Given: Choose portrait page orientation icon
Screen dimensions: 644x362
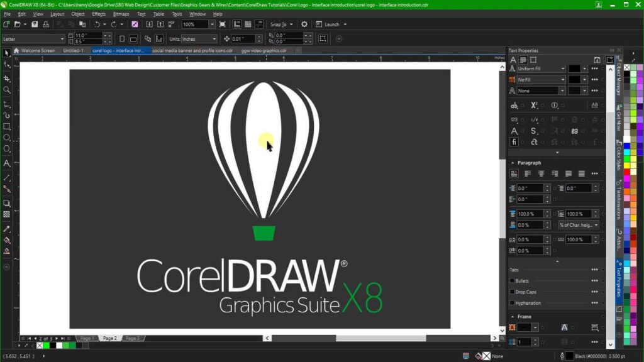Looking at the screenshot, I should (122, 39).
